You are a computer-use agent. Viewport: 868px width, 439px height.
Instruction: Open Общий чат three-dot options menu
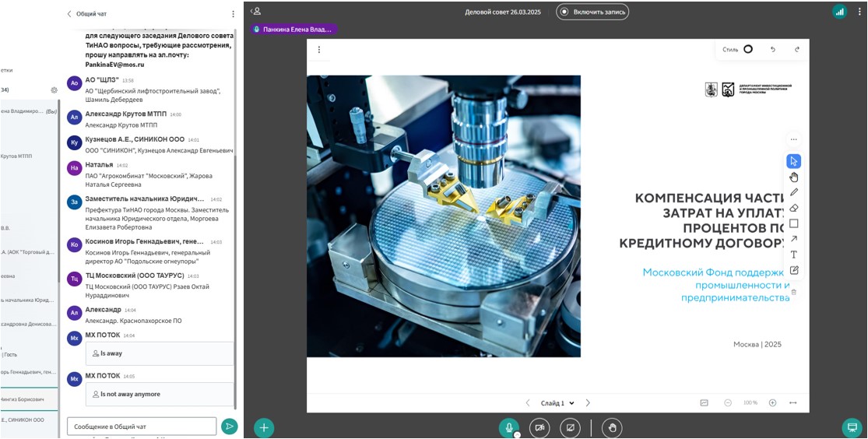click(233, 14)
